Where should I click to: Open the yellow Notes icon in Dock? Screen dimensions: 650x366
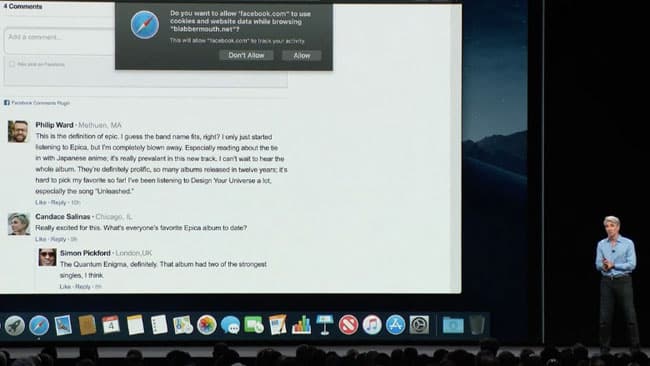(135, 325)
